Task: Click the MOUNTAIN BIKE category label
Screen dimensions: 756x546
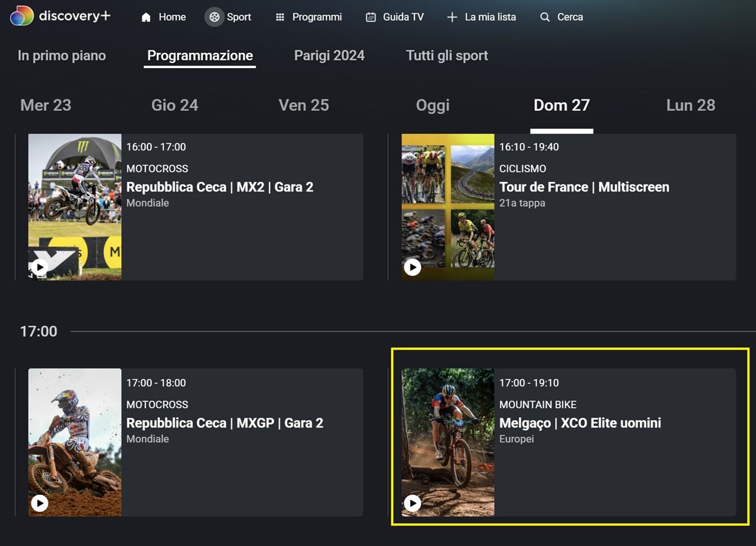Action: click(x=538, y=405)
